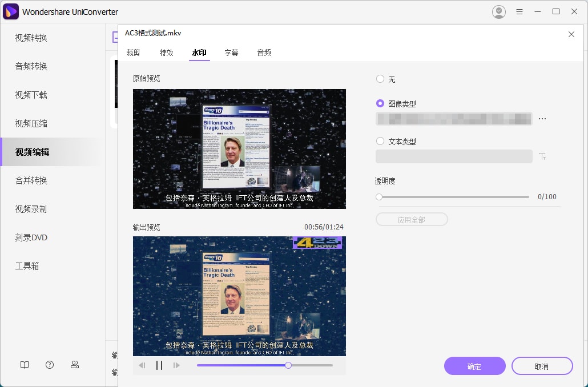Open the user guide book icon

(x=24, y=365)
